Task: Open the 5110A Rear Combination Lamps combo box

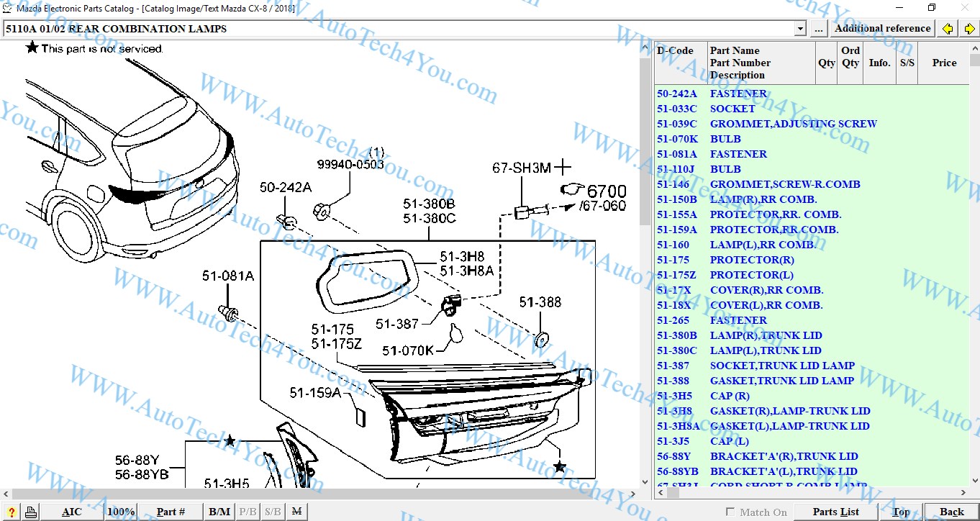Action: [399, 29]
